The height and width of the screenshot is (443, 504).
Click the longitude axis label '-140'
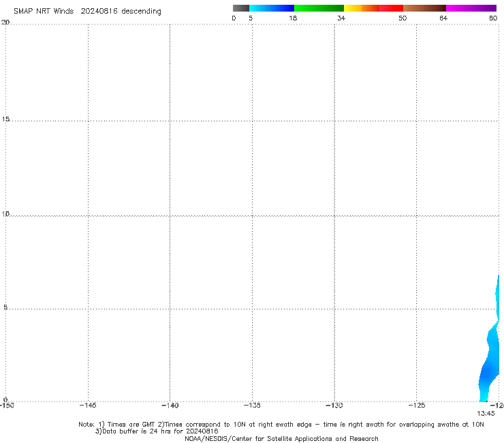pyautogui.click(x=170, y=406)
